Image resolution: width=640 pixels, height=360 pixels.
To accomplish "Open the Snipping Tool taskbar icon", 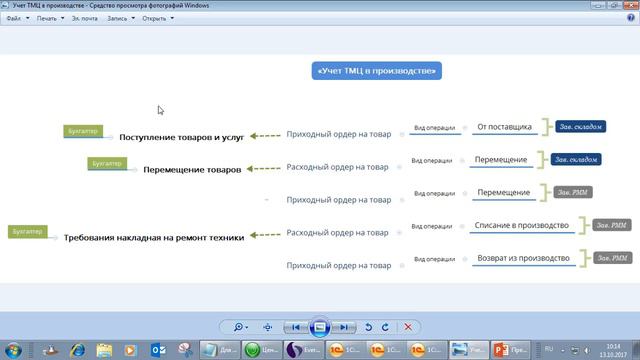I will [185, 350].
